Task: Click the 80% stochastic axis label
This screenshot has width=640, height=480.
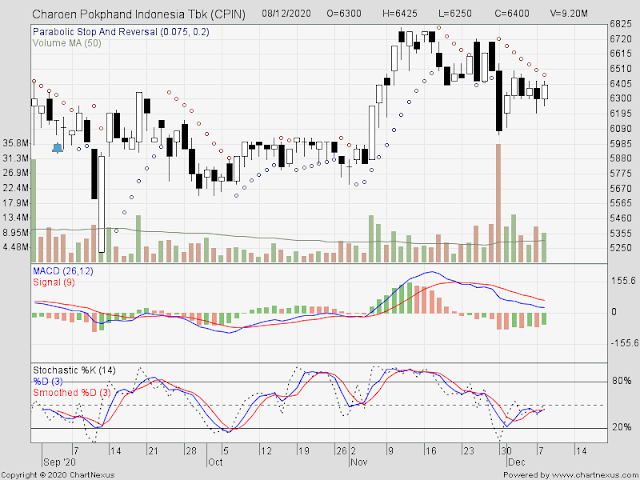Action: (622, 381)
